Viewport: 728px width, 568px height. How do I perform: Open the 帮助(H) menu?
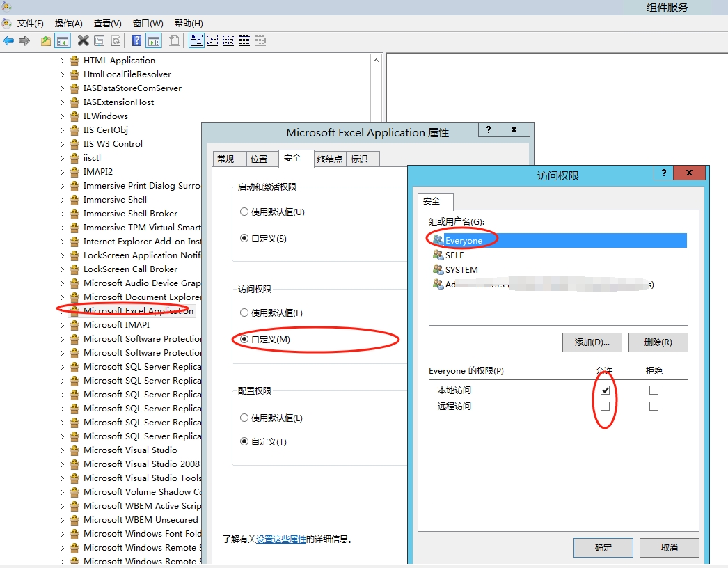pos(189,23)
